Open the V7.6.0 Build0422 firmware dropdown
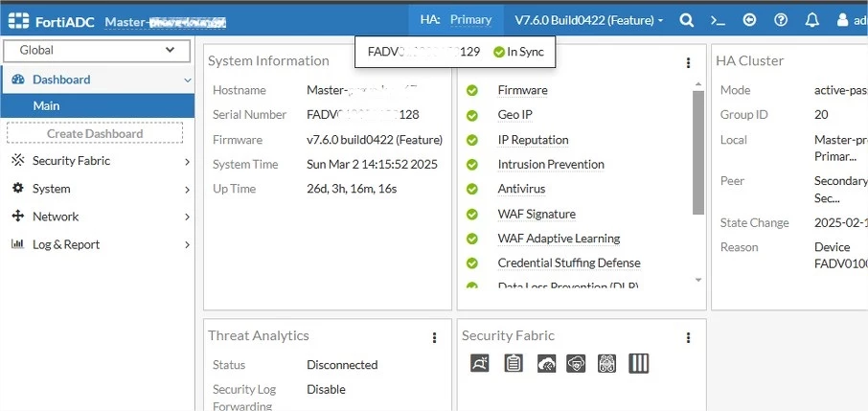 click(589, 20)
